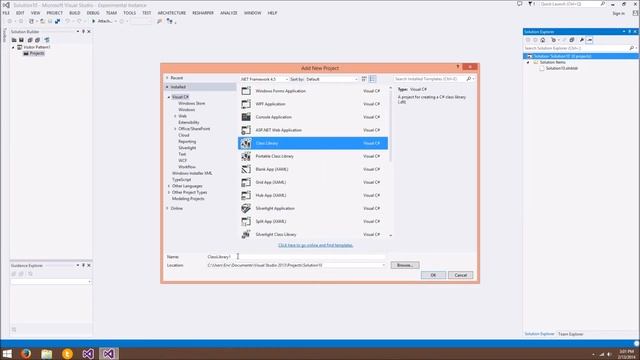
Task: Click the OK button
Action: point(433,276)
